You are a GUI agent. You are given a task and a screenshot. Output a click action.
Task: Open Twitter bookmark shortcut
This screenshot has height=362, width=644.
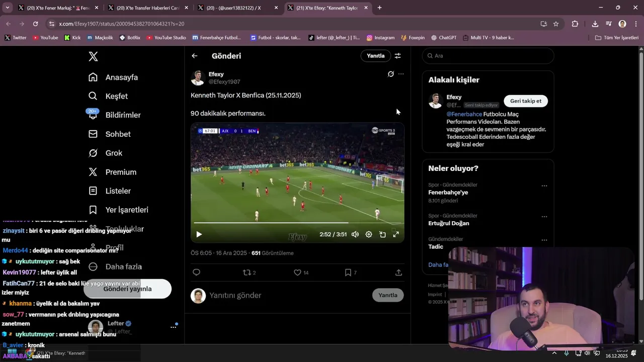pos(15,38)
